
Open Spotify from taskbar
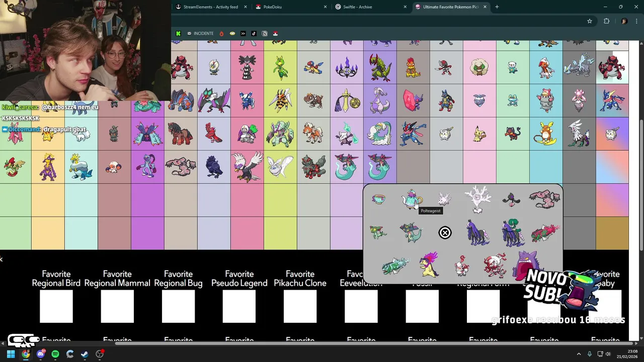[55, 354]
